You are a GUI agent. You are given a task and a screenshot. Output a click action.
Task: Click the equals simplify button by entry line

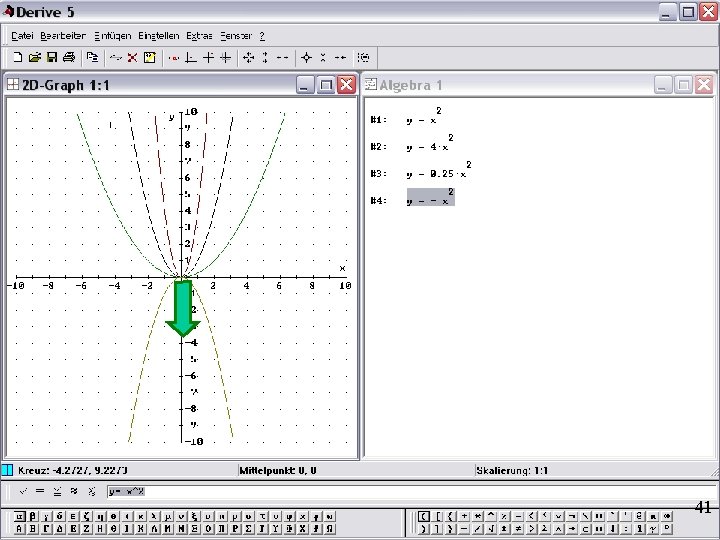(40, 491)
